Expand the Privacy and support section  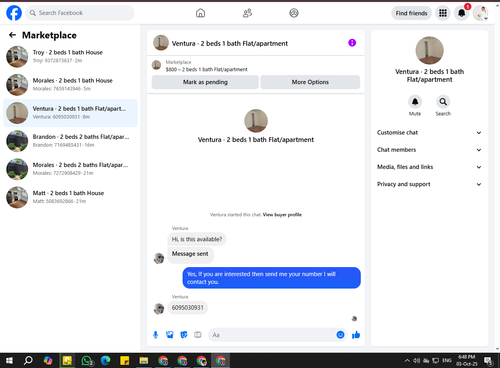click(429, 184)
